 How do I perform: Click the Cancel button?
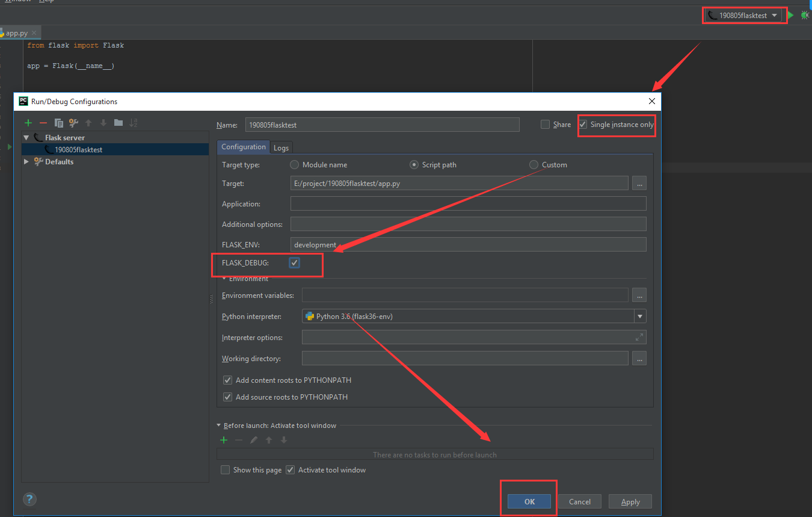580,502
